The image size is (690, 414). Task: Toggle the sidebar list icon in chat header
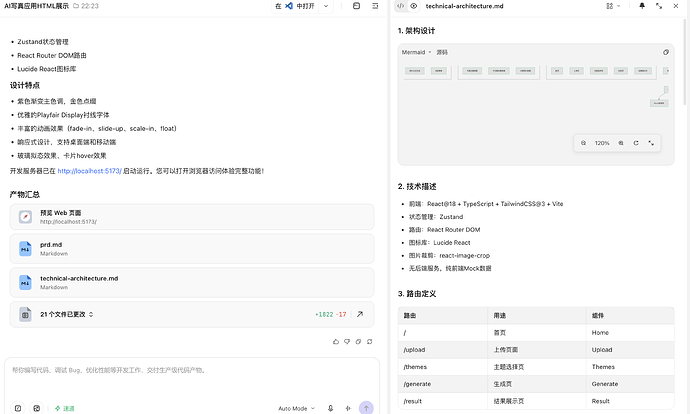coord(375,6)
